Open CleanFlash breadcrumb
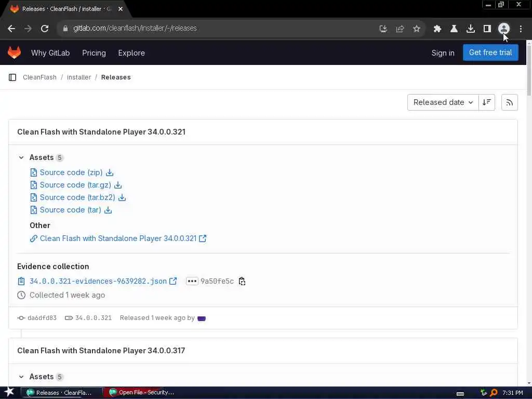 pyautogui.click(x=39, y=77)
